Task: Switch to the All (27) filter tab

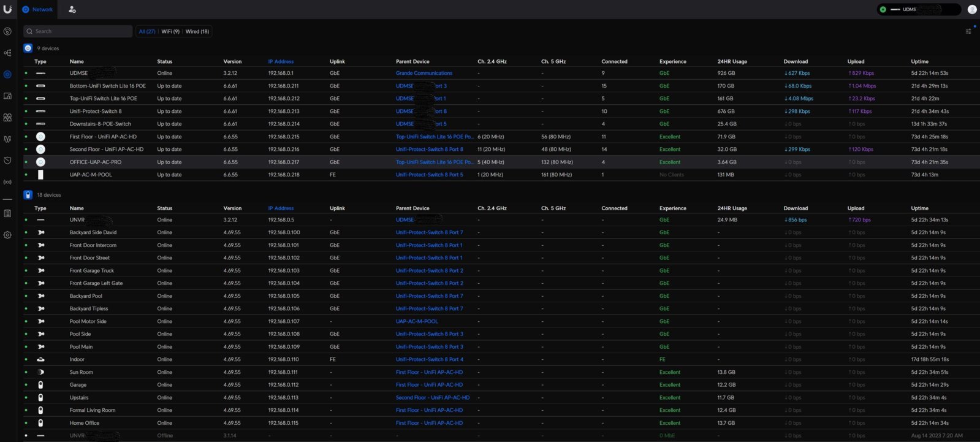Action: tap(147, 31)
